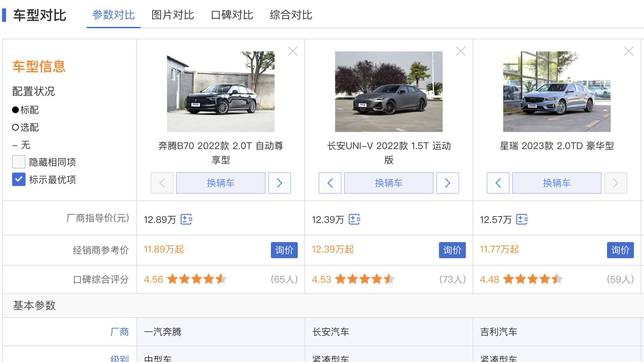Image resolution: width=644 pixels, height=362 pixels.
Task: Previous trim arrow for 长安UNI-V
Action: coord(330,183)
